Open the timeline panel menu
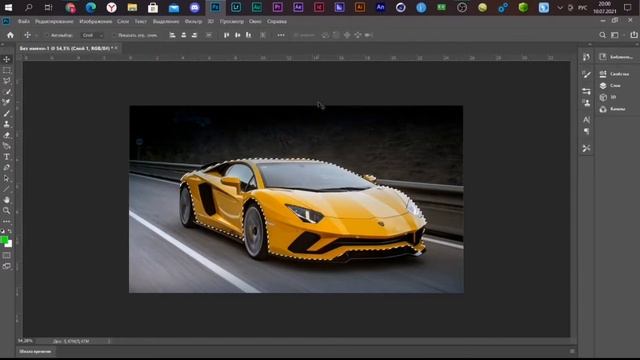Image resolution: width=640 pixels, height=360 pixels. (x=572, y=351)
